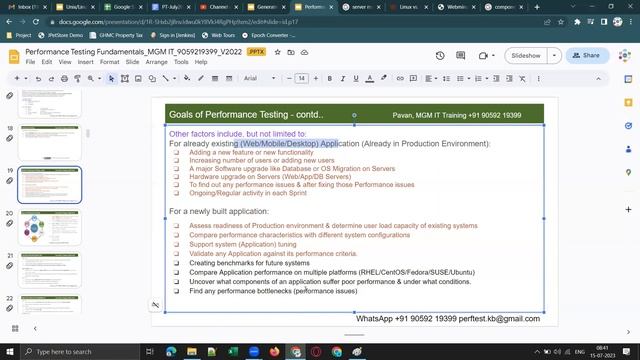The image size is (640, 360).
Task: Toggle Bold formatting
Action: click(329, 78)
